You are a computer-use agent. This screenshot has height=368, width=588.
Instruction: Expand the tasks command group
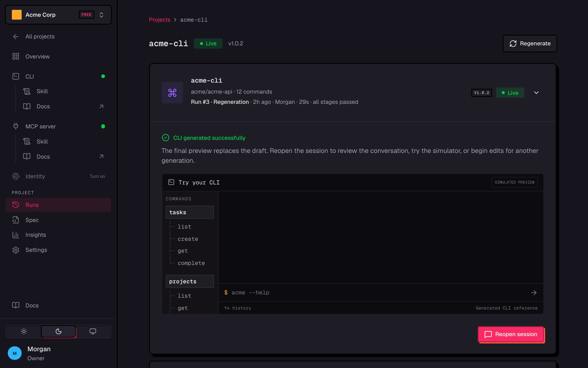(190, 212)
